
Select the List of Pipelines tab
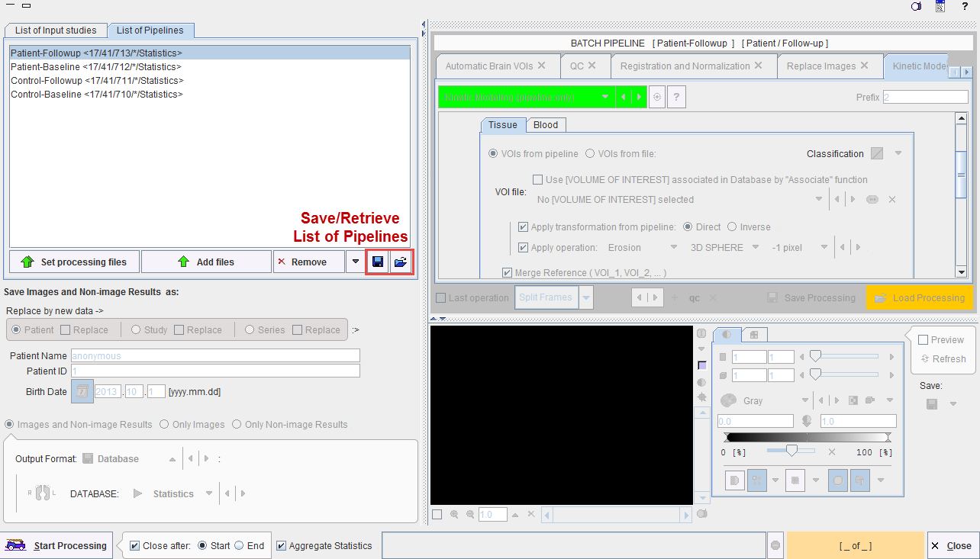(150, 31)
